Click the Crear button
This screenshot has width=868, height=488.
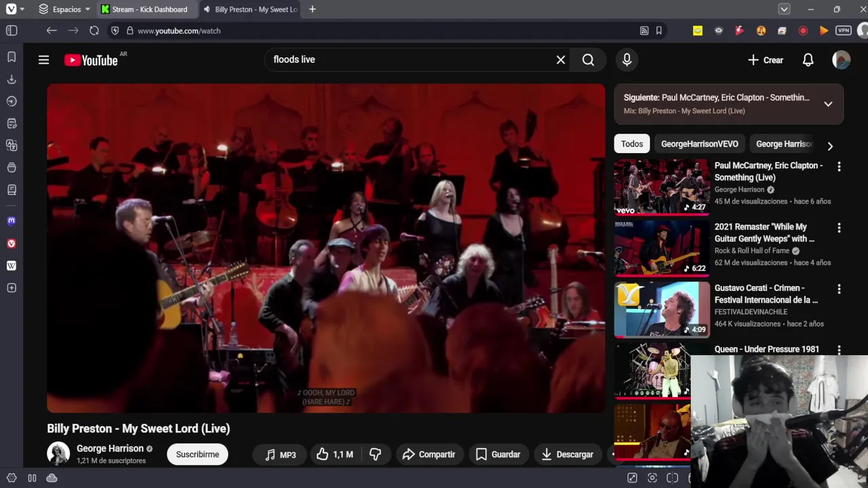point(765,60)
